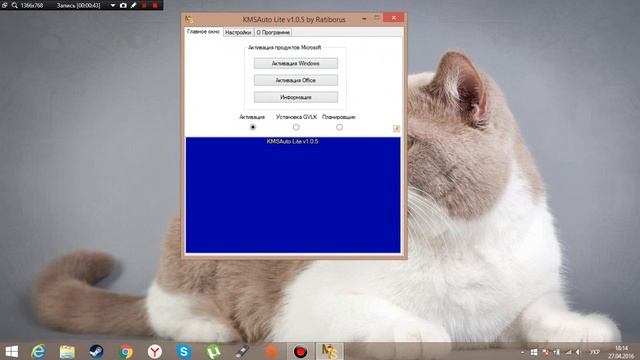The width and height of the screenshot is (640, 360).
Task: Take a screenshot with recorder camera icon
Action: pyautogui.click(x=123, y=5)
